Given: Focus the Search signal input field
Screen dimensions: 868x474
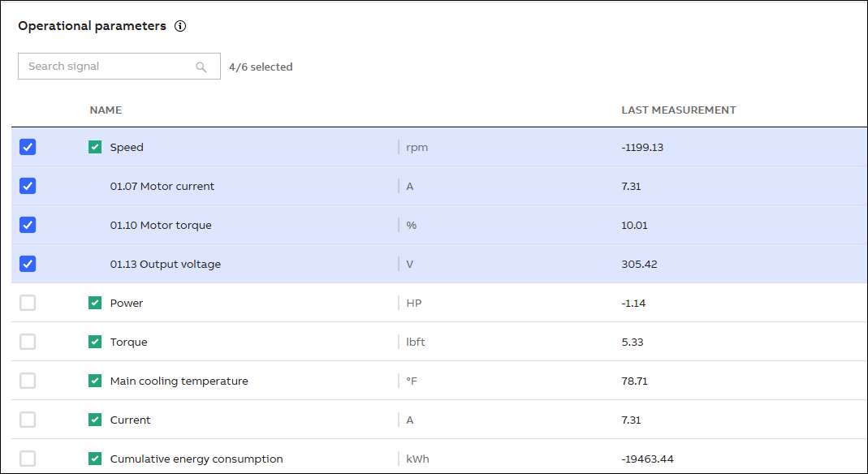Looking at the screenshot, I should 106,67.
